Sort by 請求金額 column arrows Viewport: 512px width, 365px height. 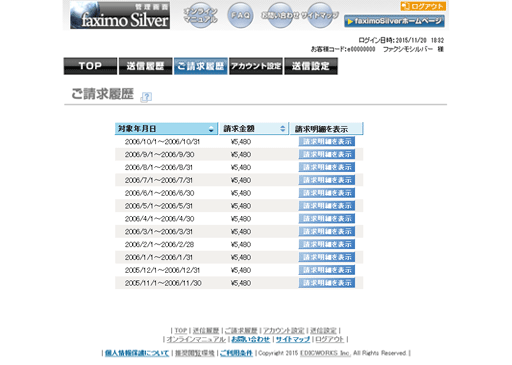click(x=282, y=129)
